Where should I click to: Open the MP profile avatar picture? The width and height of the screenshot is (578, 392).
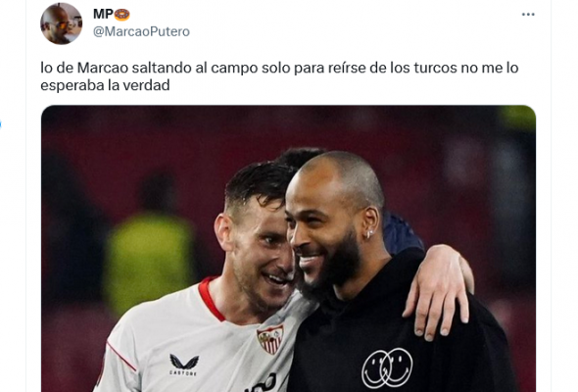point(61,24)
